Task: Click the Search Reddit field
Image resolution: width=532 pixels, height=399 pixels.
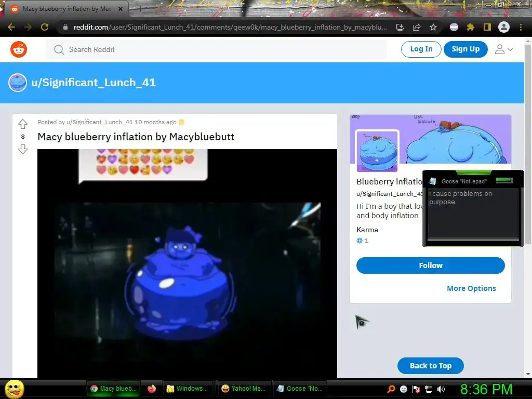Action: pos(216,49)
